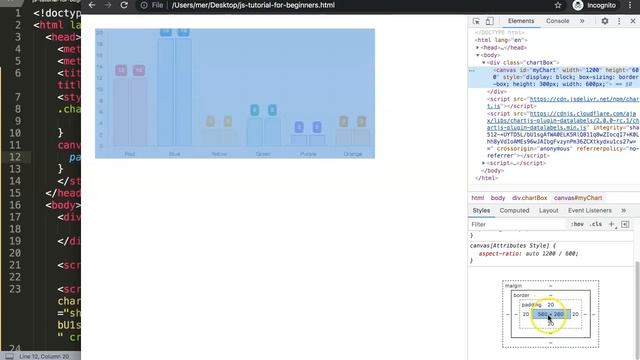Image resolution: width=640 pixels, height=360 pixels.
Task: Focus the Filter styles input
Action: [518, 224]
